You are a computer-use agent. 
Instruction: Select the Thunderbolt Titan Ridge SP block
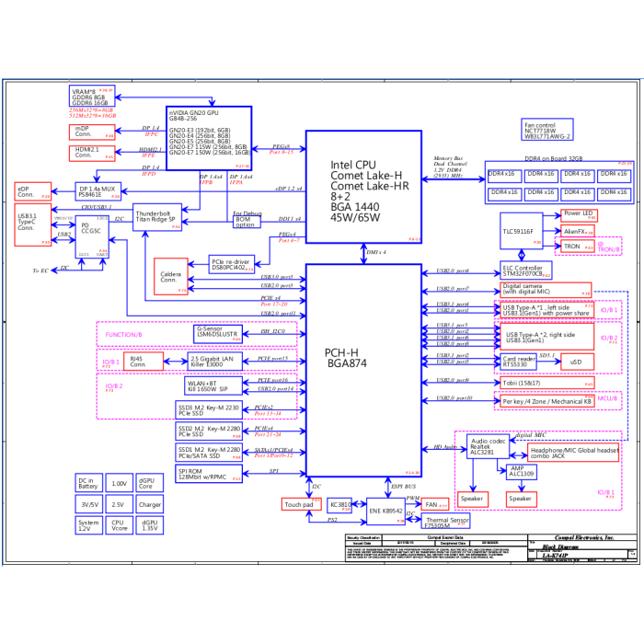(157, 217)
